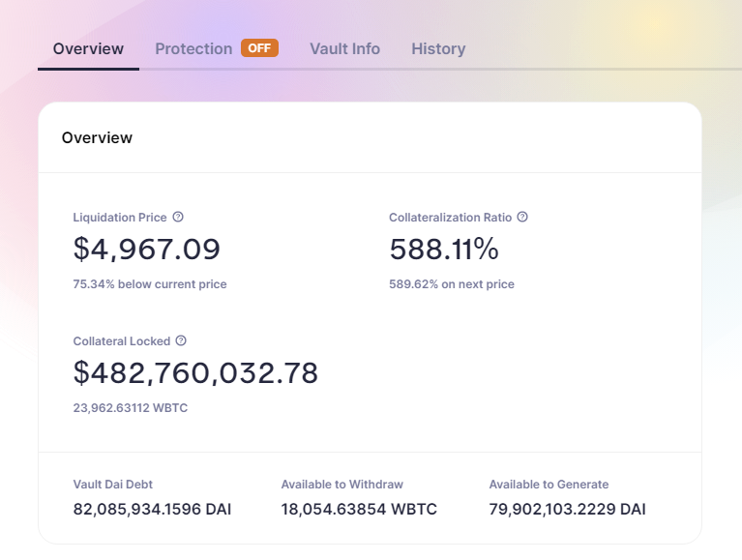Screen dimensions: 742x560
Task: Open the Protection tab
Action: (x=193, y=48)
